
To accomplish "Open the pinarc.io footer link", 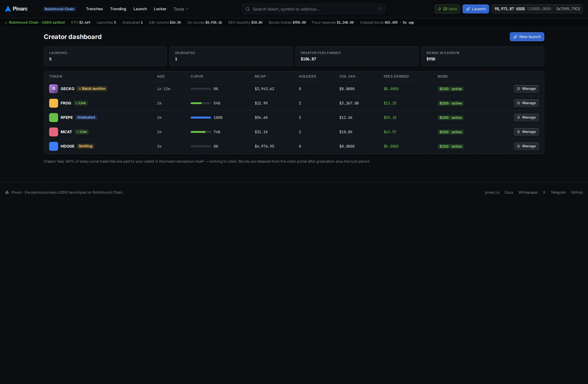I will click(492, 192).
